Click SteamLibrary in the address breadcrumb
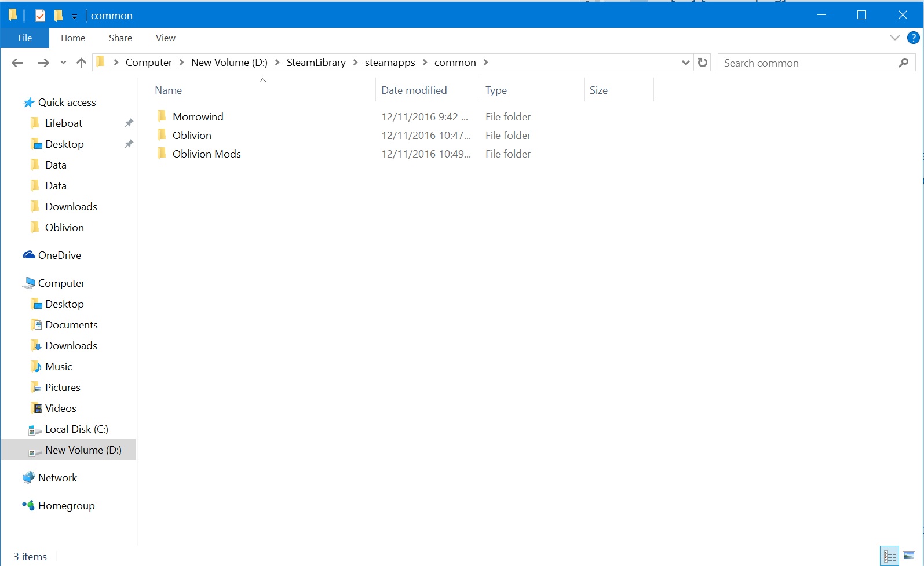This screenshot has height=566, width=924. 316,63
